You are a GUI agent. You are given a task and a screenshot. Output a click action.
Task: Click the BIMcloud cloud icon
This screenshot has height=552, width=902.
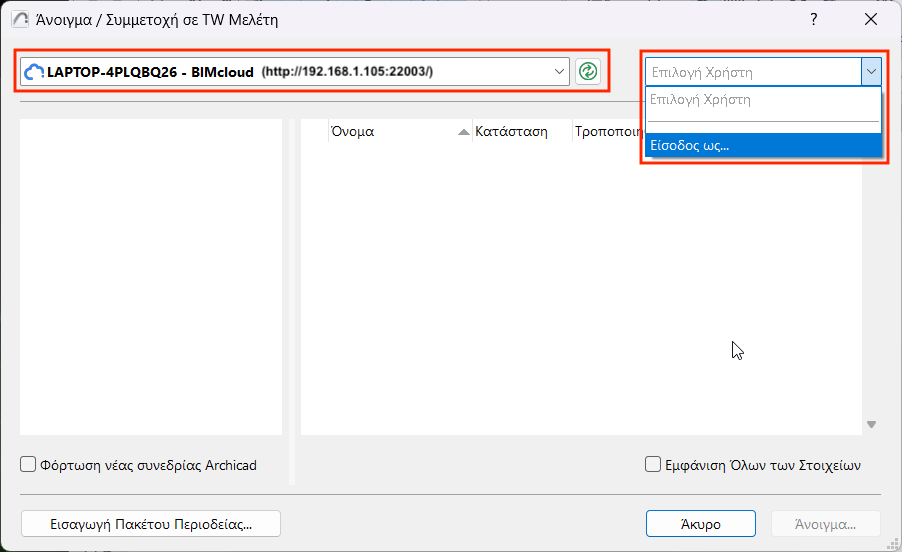[x=34, y=72]
